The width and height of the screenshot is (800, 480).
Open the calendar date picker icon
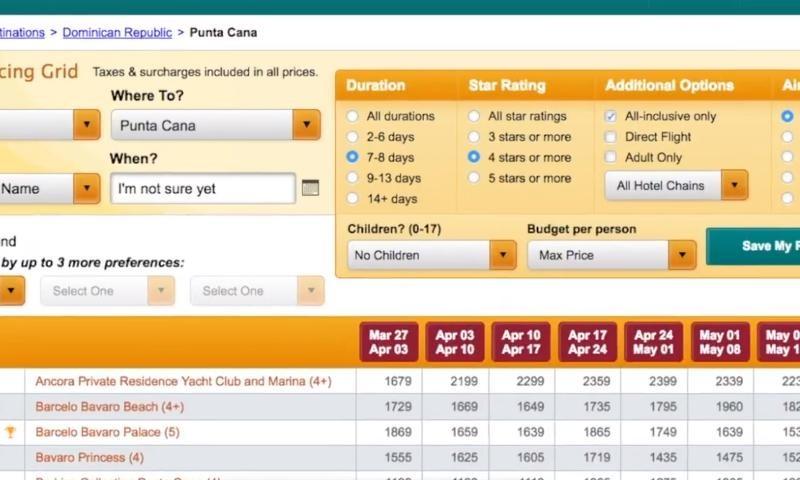click(x=310, y=188)
